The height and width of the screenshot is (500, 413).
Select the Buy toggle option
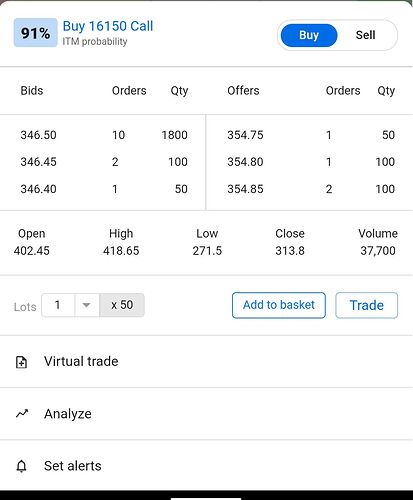click(x=309, y=35)
